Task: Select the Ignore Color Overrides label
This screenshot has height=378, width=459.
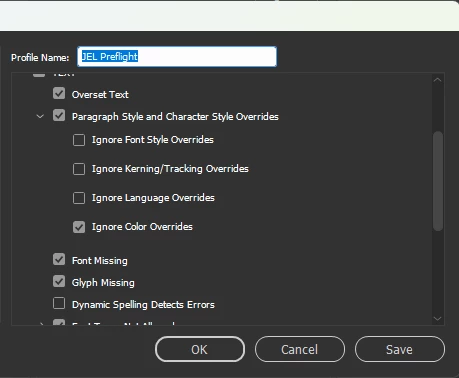Action: point(142,227)
